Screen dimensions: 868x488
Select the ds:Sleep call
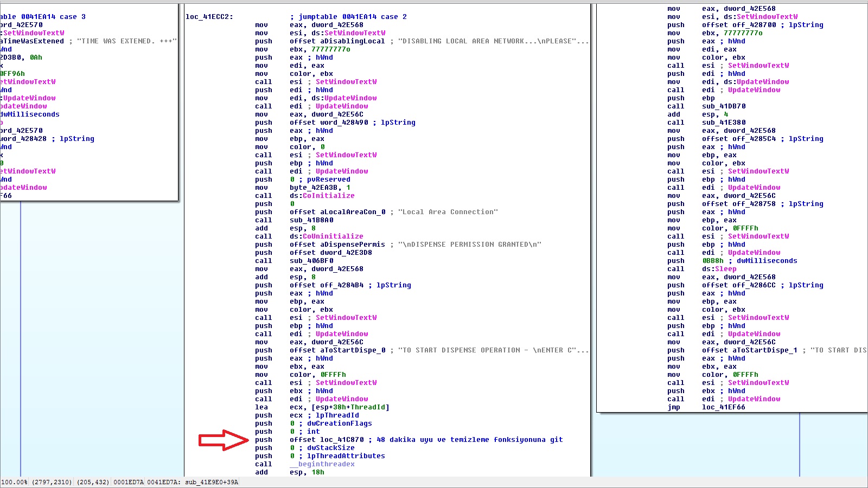[719, 269]
